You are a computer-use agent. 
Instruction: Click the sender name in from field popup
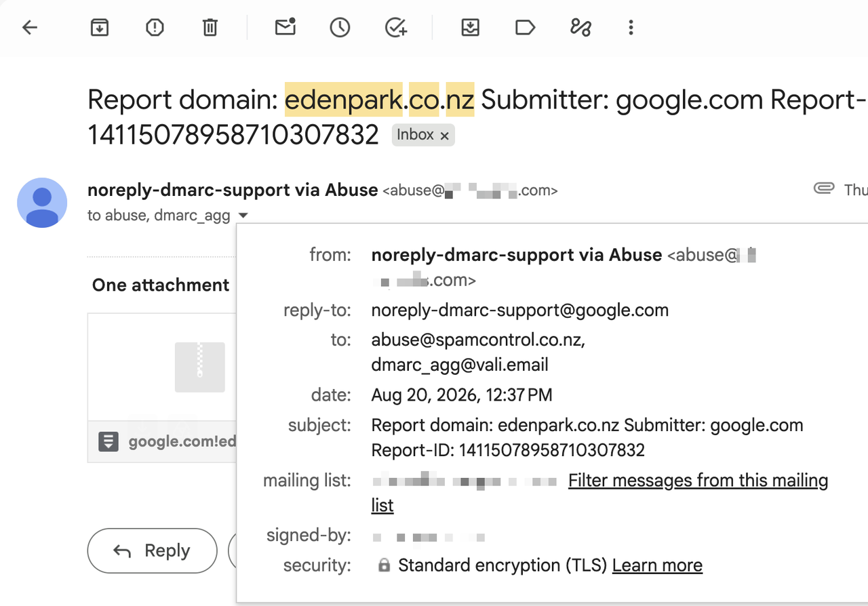517,255
